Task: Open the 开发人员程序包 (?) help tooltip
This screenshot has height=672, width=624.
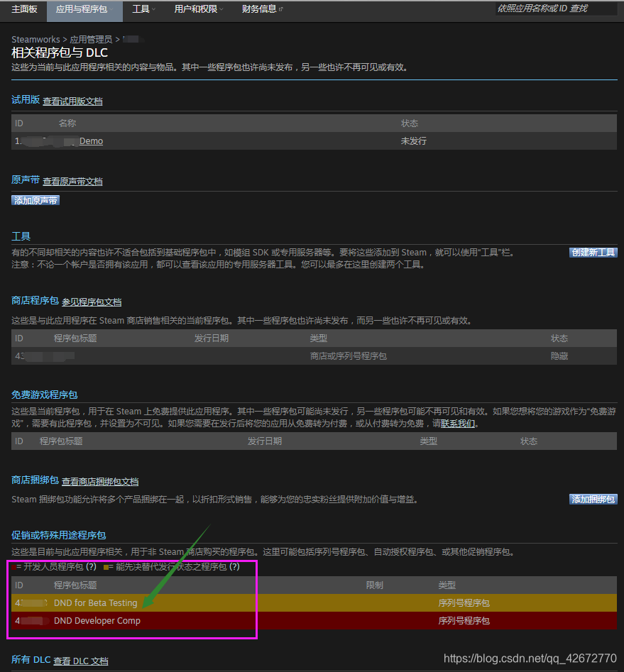Action: [x=91, y=566]
